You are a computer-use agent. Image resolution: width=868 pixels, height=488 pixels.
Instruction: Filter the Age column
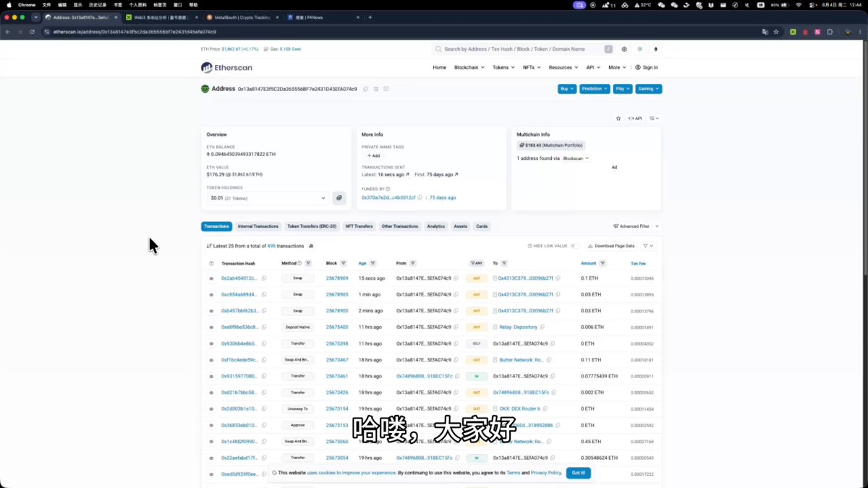(373, 263)
